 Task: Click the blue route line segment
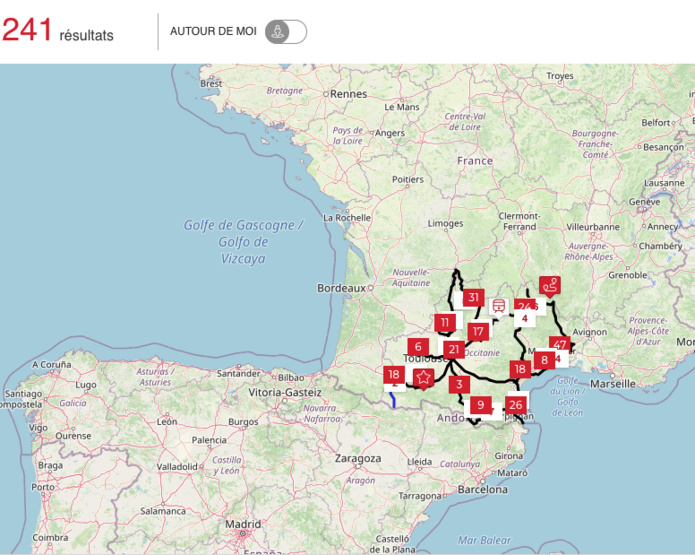[x=393, y=399]
